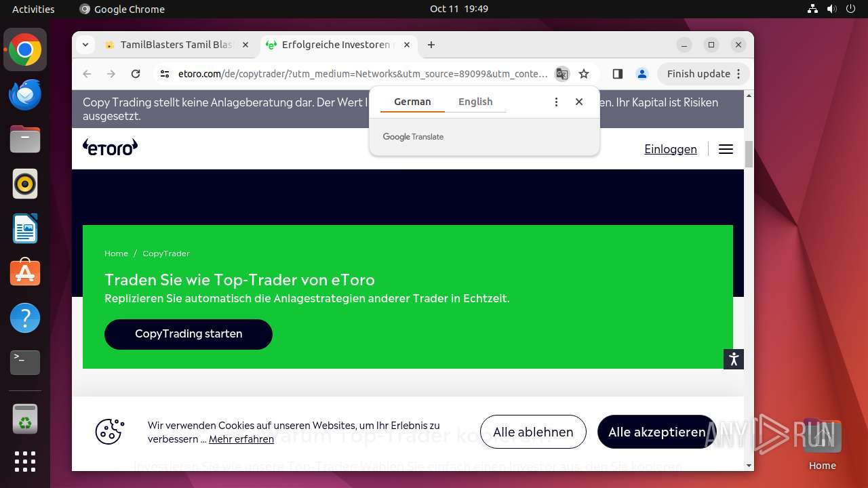Close the Erfolgreiche Investoren tab
Screen dimensions: 868x488
407,45
